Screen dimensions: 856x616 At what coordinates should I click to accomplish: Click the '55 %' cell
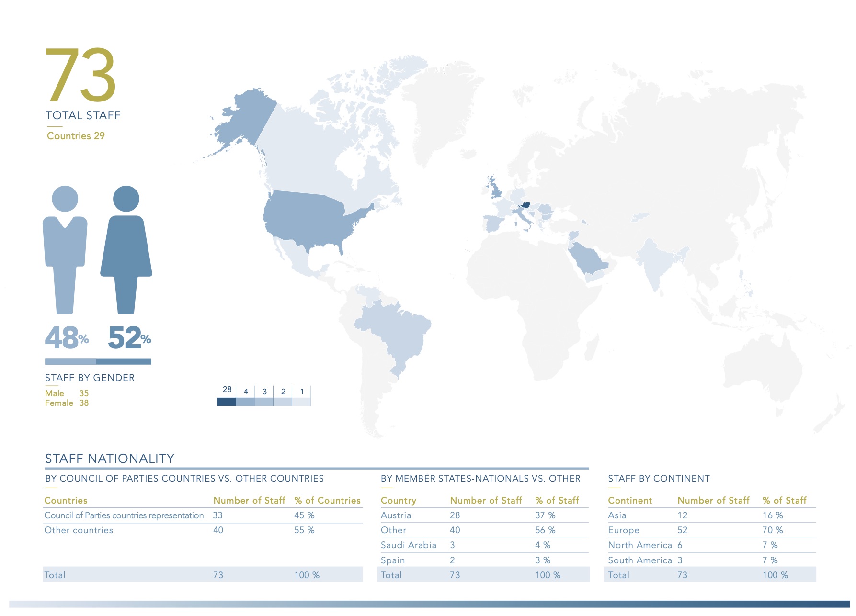point(304,530)
